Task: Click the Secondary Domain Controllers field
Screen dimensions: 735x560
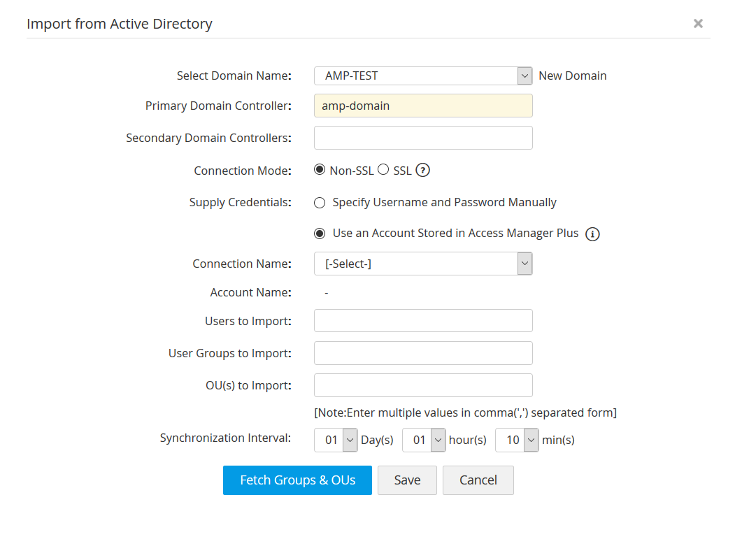Action: click(x=423, y=138)
